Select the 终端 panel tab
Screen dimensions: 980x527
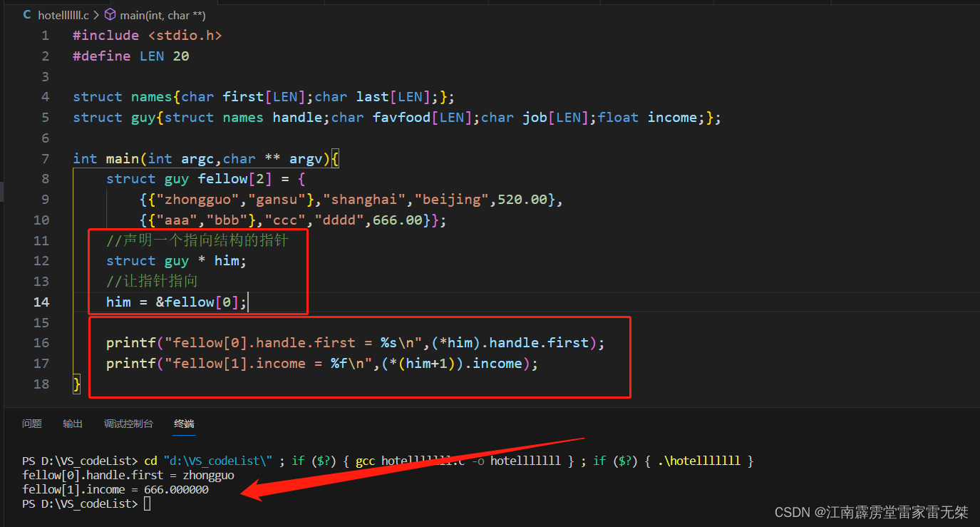pyautogui.click(x=184, y=424)
